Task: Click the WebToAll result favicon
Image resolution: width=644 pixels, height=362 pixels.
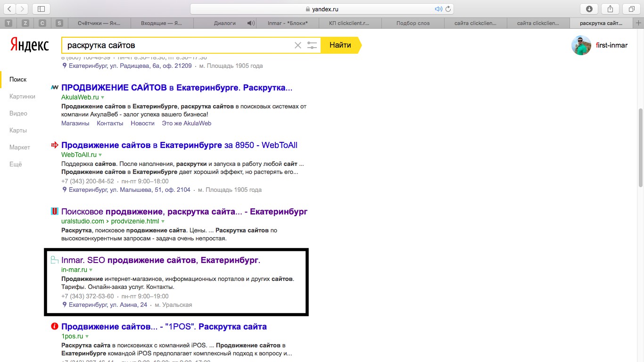Action: pos(55,145)
